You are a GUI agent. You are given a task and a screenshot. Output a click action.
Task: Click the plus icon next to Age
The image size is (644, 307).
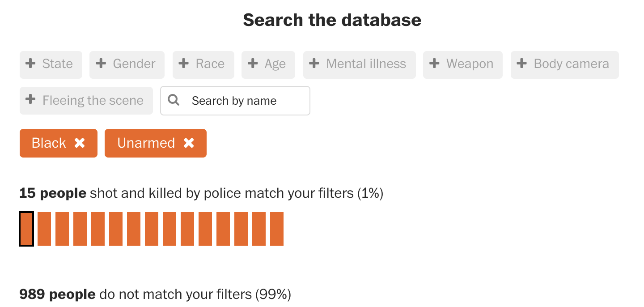pyautogui.click(x=253, y=64)
